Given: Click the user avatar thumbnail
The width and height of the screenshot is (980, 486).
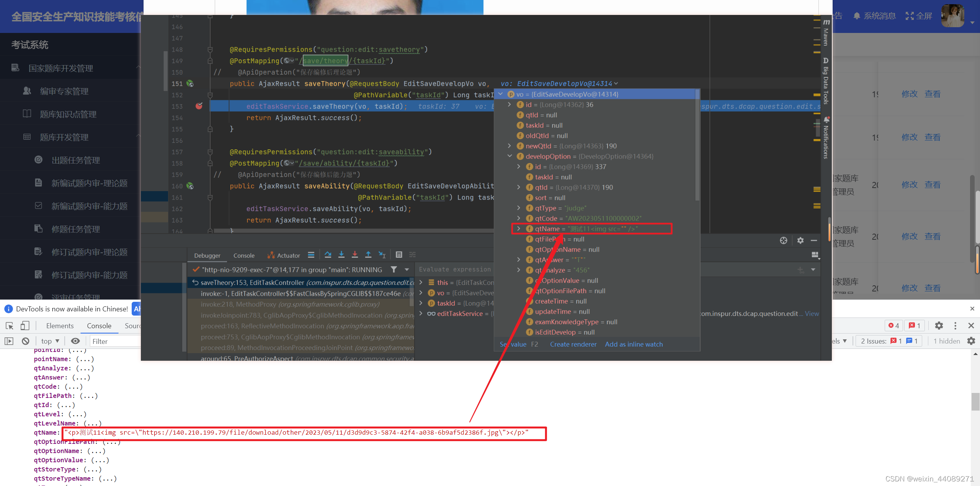Looking at the screenshot, I should pos(952,16).
